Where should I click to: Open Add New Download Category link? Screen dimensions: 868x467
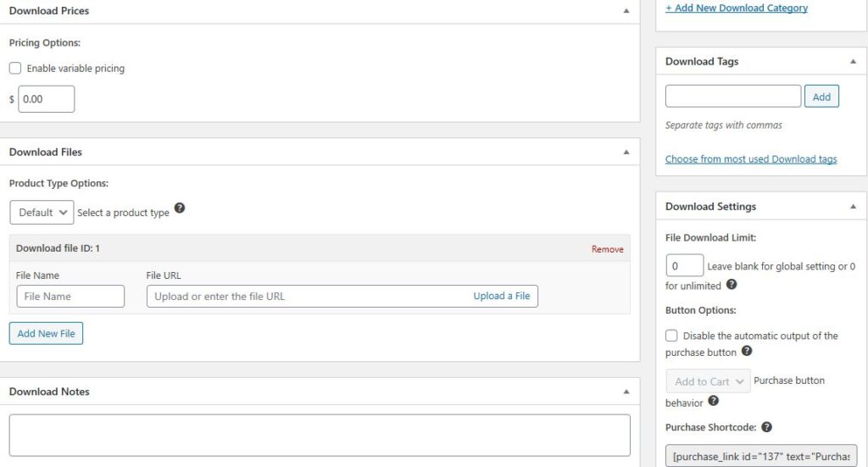[737, 8]
